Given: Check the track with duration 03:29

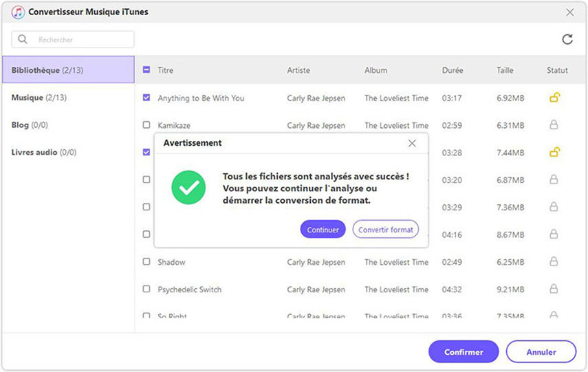Looking at the screenshot, I should (146, 207).
